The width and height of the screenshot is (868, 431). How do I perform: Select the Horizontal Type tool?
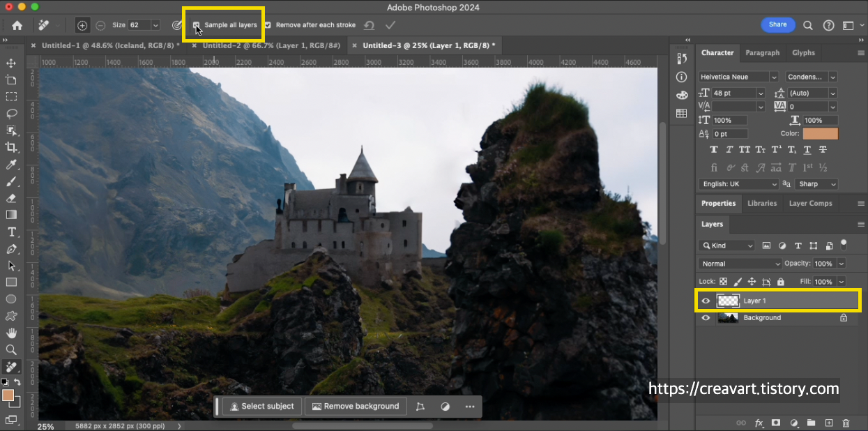click(11, 232)
